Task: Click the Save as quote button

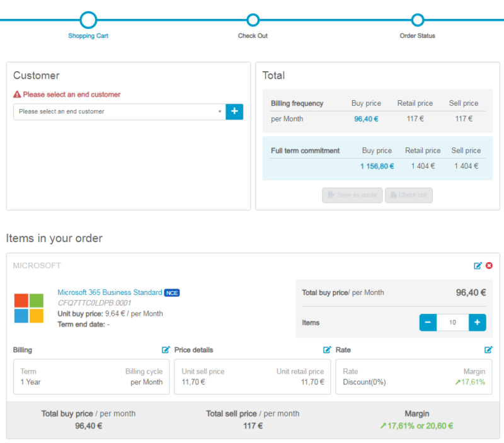Action: (x=352, y=195)
